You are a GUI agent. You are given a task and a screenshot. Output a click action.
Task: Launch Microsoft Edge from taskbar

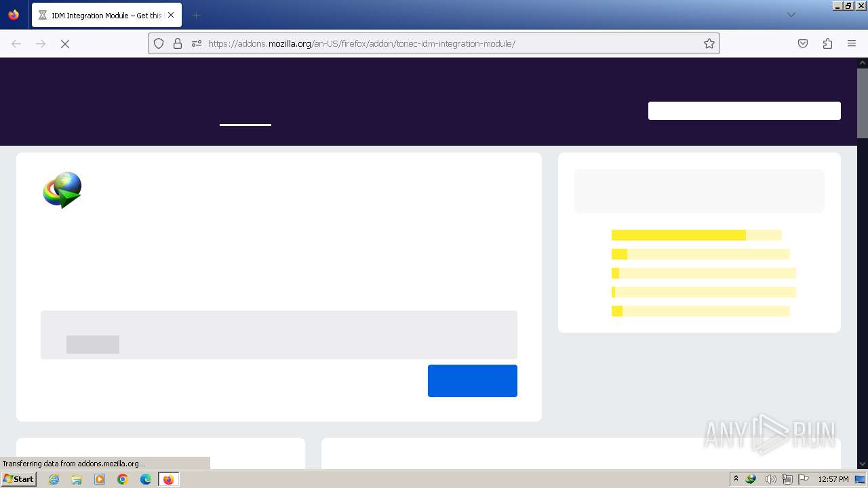[x=146, y=479]
